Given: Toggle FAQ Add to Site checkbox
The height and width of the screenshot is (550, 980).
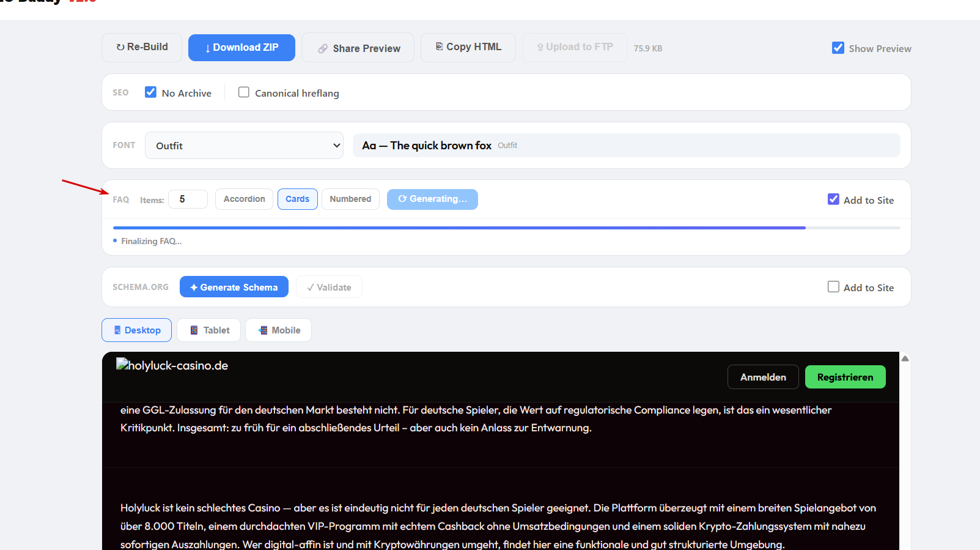Looking at the screenshot, I should 833,199.
